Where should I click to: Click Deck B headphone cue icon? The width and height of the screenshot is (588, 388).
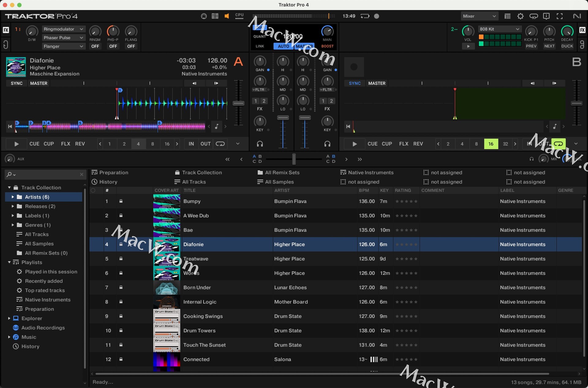coord(327,144)
